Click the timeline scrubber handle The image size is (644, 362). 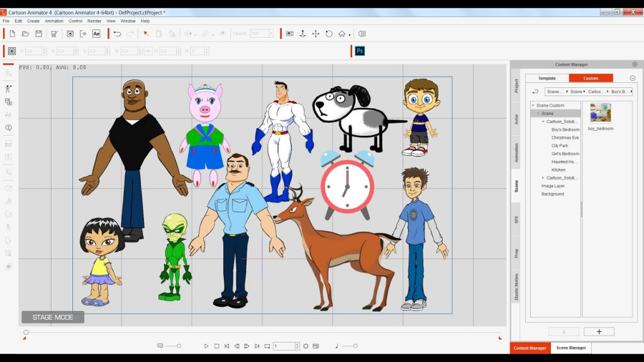[x=26, y=332]
